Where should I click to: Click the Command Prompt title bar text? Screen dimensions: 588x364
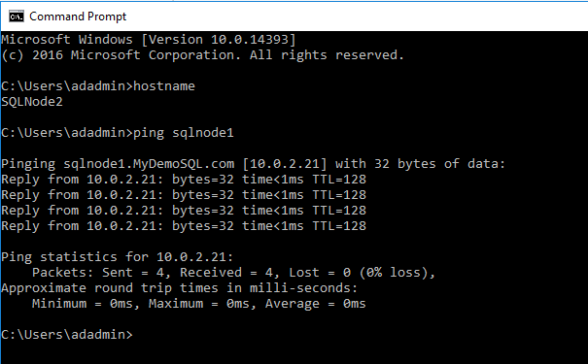tap(78, 17)
